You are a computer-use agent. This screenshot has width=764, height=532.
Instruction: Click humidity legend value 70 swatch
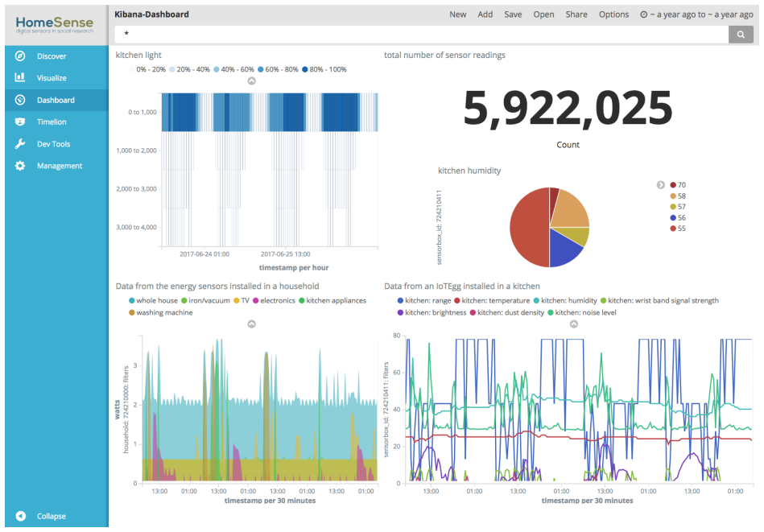pyautogui.click(x=673, y=185)
